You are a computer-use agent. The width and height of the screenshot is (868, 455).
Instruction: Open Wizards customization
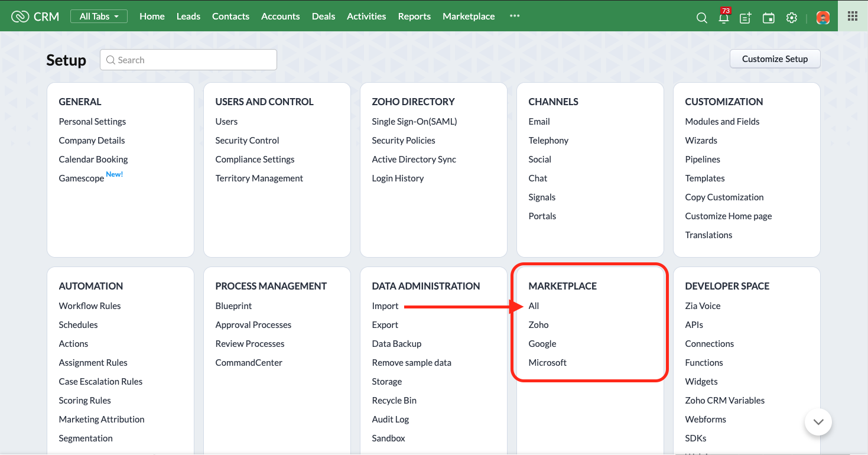point(701,141)
